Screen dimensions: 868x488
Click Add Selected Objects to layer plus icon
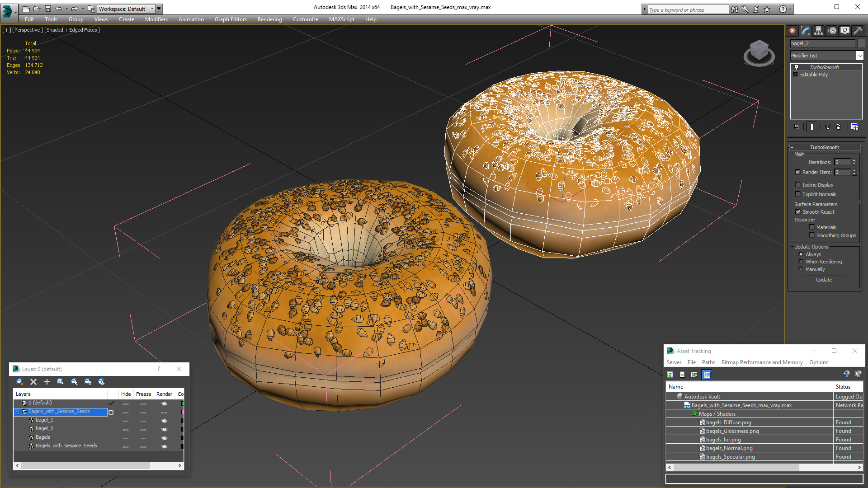tap(47, 382)
